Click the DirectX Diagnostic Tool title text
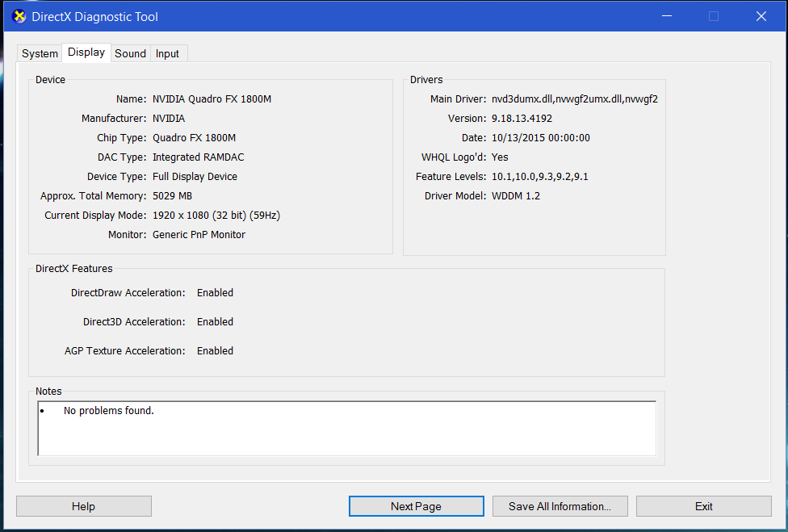Image resolution: width=788 pixels, height=532 pixels. click(x=94, y=17)
